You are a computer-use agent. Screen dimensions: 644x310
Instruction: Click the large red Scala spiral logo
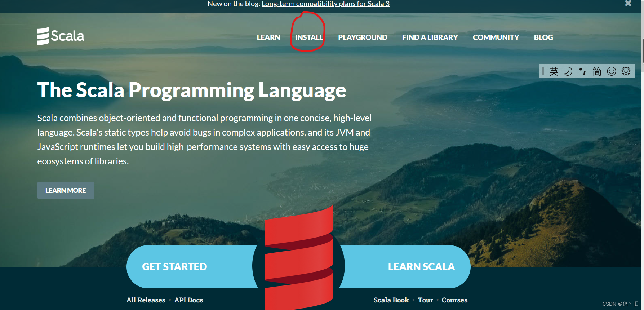299,258
